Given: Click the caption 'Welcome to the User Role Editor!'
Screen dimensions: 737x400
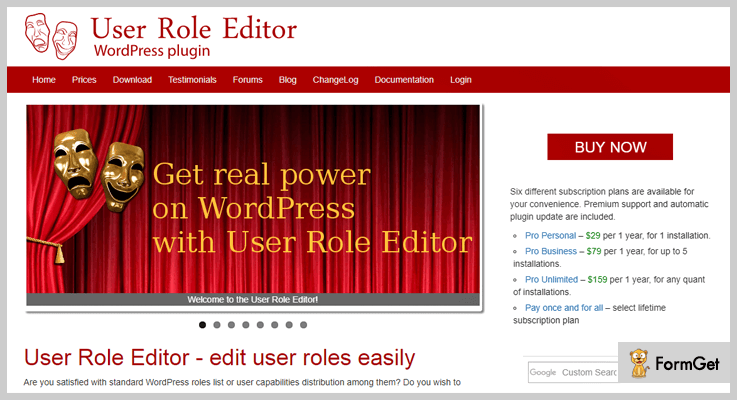Looking at the screenshot, I should click(x=253, y=299).
